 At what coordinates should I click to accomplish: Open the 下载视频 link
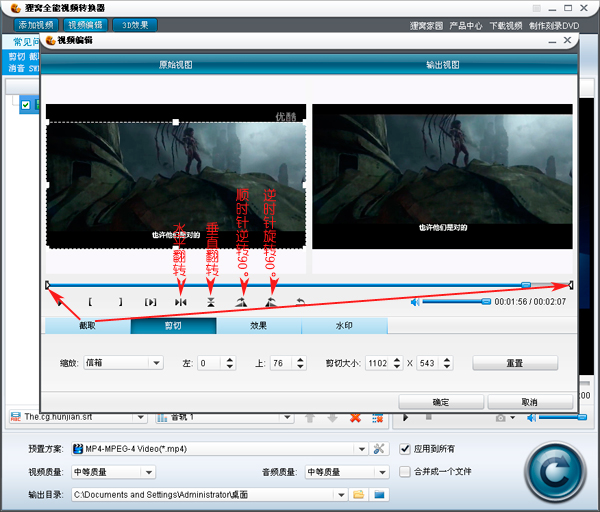[506, 26]
